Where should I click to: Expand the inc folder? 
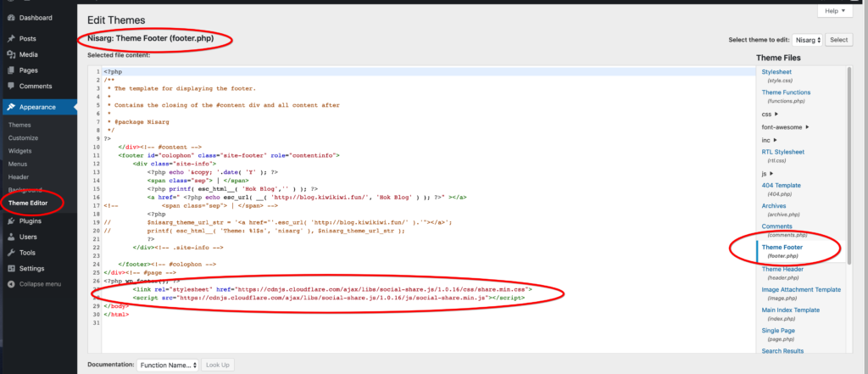point(770,140)
